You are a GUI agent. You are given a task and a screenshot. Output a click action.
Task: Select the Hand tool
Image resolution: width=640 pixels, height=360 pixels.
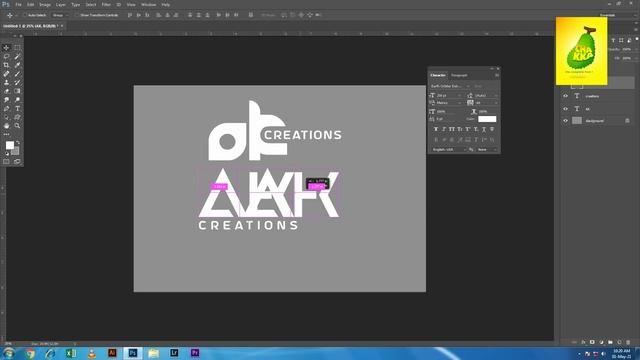[6, 126]
